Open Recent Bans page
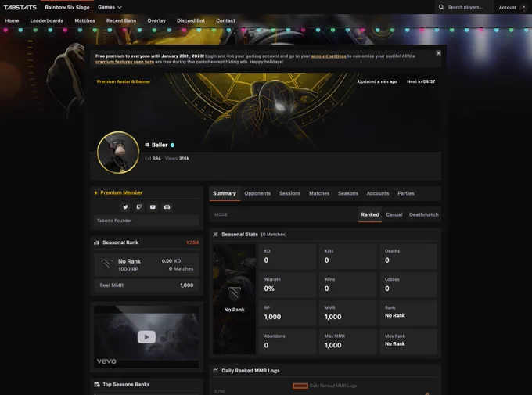Image resolution: width=532 pixels, height=395 pixels. (121, 20)
